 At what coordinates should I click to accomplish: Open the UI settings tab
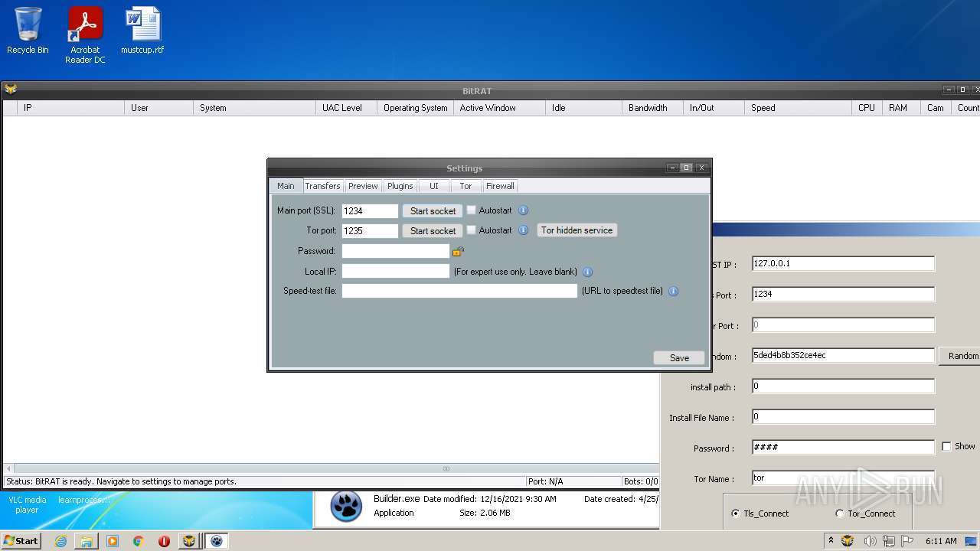coord(434,186)
